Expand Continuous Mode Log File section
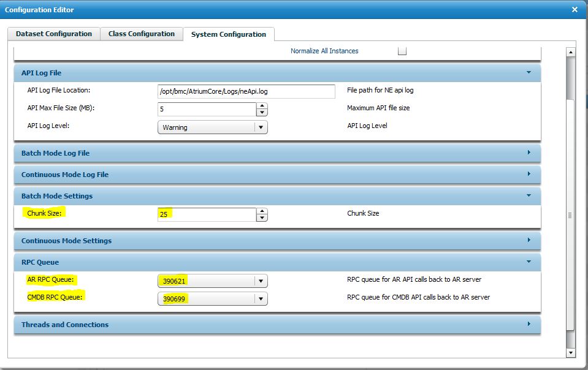588x370 pixels. tap(529, 175)
